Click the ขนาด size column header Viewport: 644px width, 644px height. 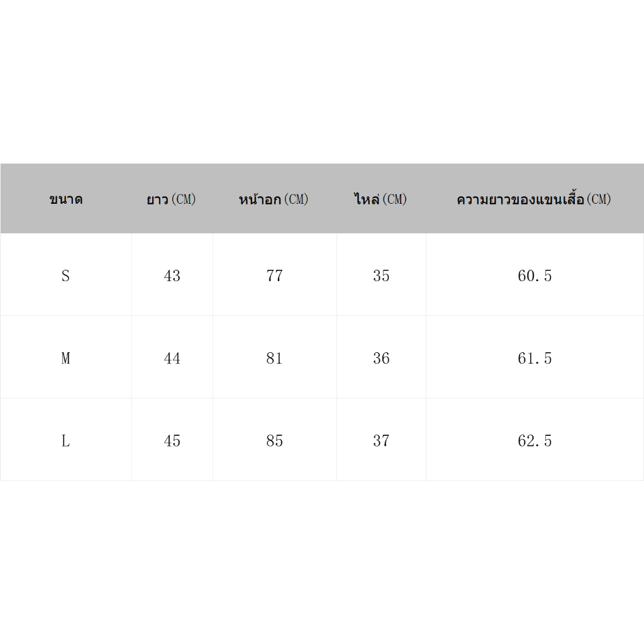65,199
